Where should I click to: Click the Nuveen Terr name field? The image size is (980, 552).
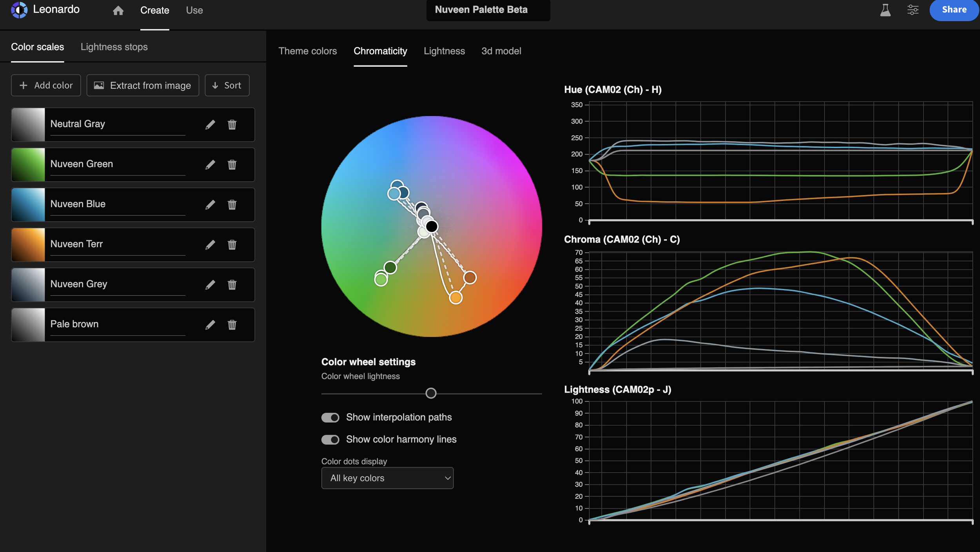click(118, 244)
